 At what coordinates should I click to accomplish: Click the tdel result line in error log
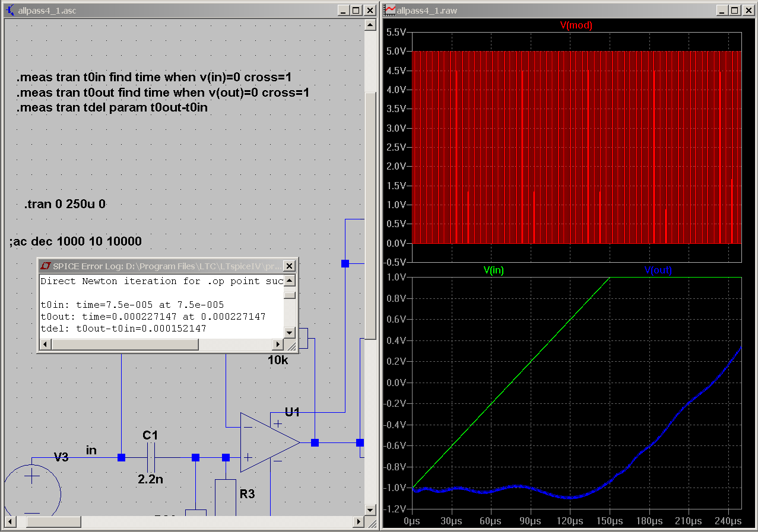pyautogui.click(x=123, y=328)
